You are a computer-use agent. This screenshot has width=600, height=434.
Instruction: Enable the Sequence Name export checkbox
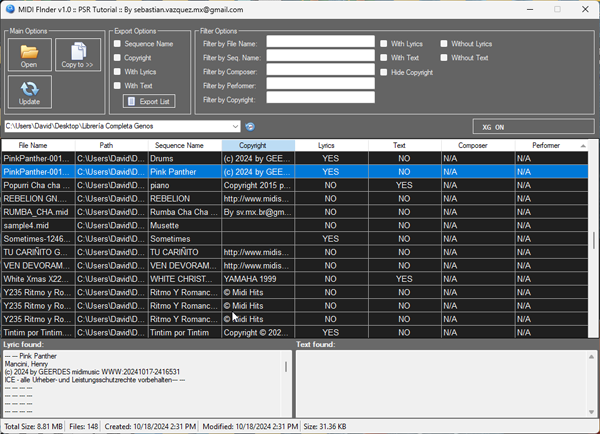tap(117, 44)
